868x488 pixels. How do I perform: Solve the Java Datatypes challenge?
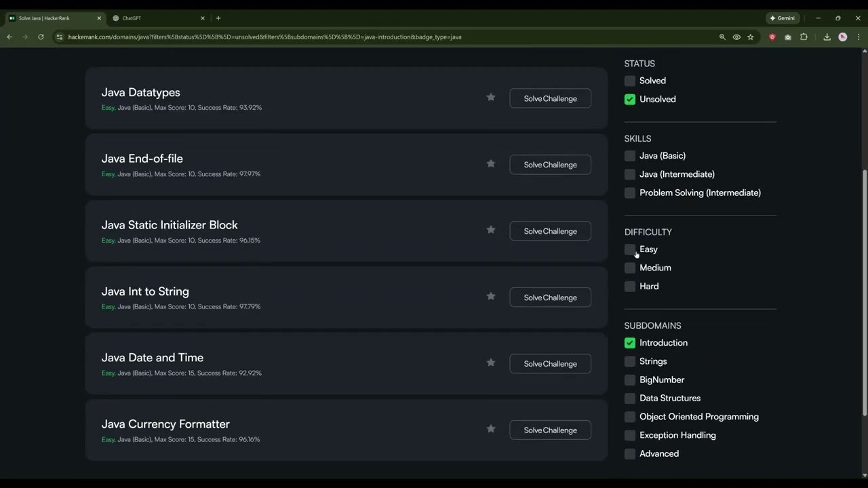pyautogui.click(x=550, y=98)
